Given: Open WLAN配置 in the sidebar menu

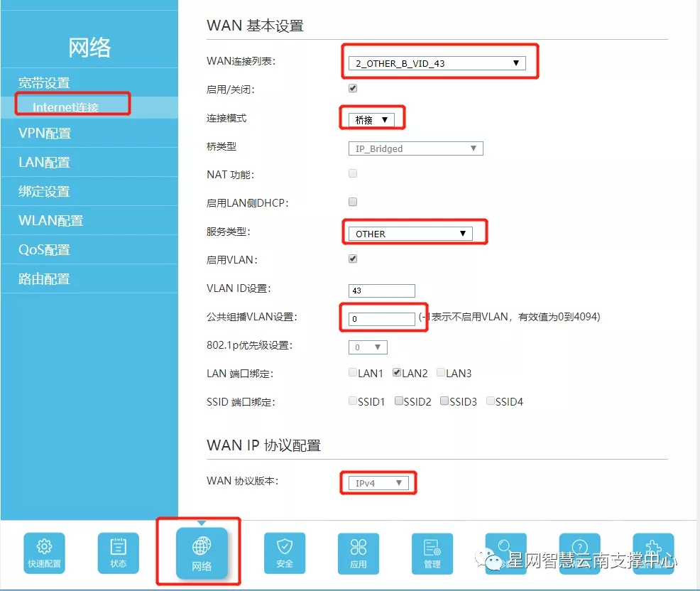Looking at the screenshot, I should 51,220.
